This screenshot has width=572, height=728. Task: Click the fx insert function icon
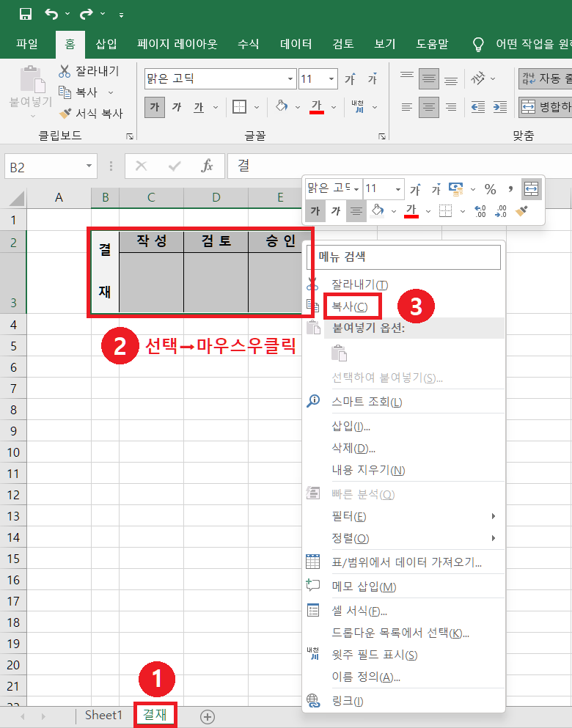click(207, 166)
